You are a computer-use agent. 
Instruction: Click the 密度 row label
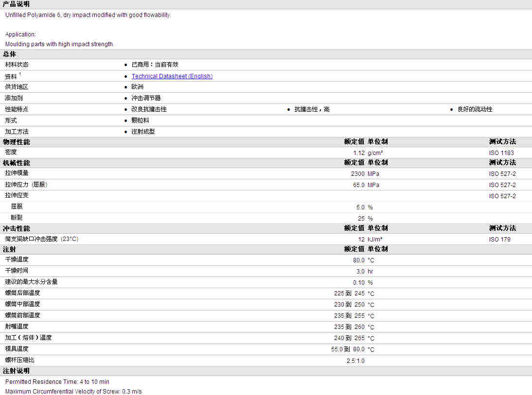tap(11, 152)
